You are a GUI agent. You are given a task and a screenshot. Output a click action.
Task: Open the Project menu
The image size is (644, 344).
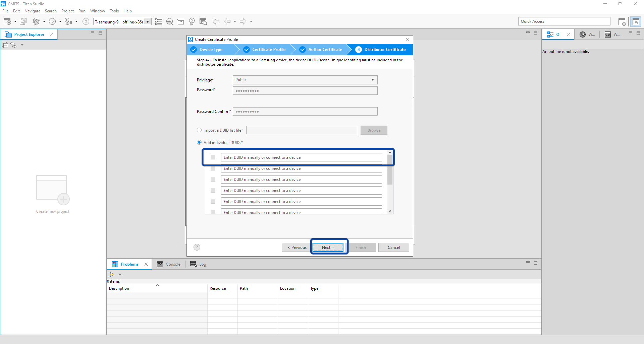[x=67, y=11]
